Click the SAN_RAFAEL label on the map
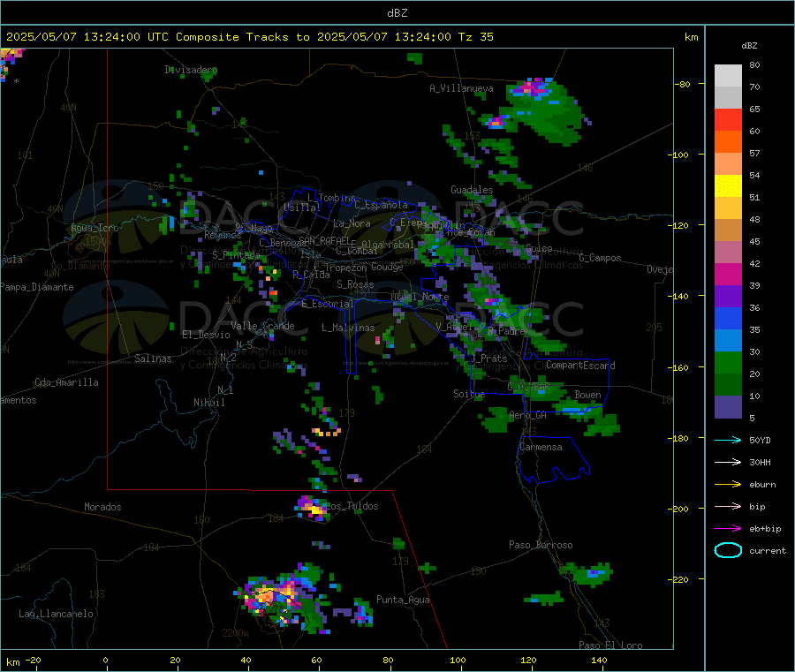Screen dimensions: 795x672 (324, 240)
